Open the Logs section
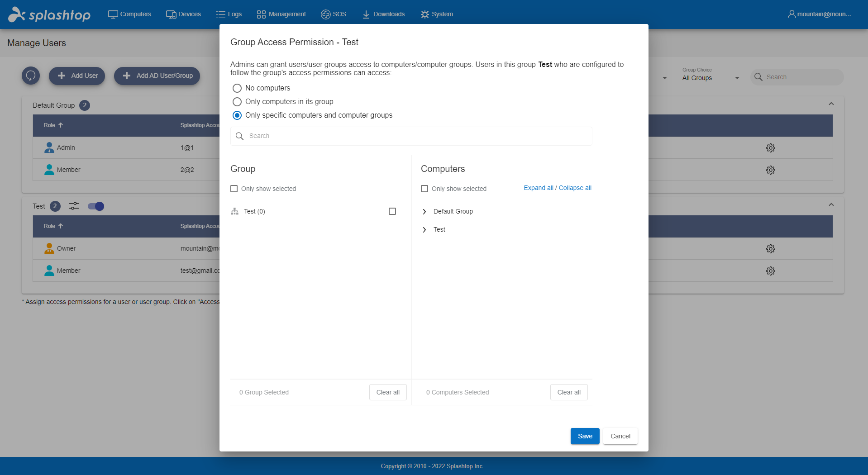The height and width of the screenshot is (475, 868). click(229, 14)
